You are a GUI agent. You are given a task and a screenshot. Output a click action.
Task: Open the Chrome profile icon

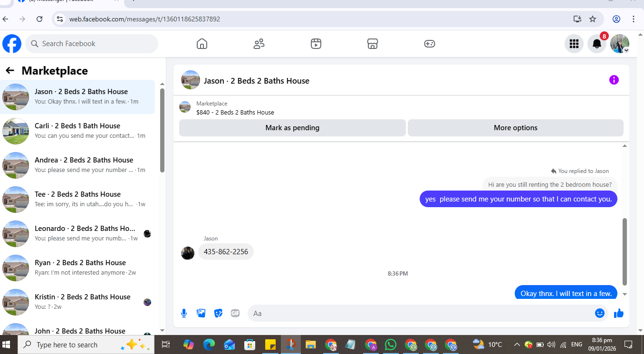[616, 19]
